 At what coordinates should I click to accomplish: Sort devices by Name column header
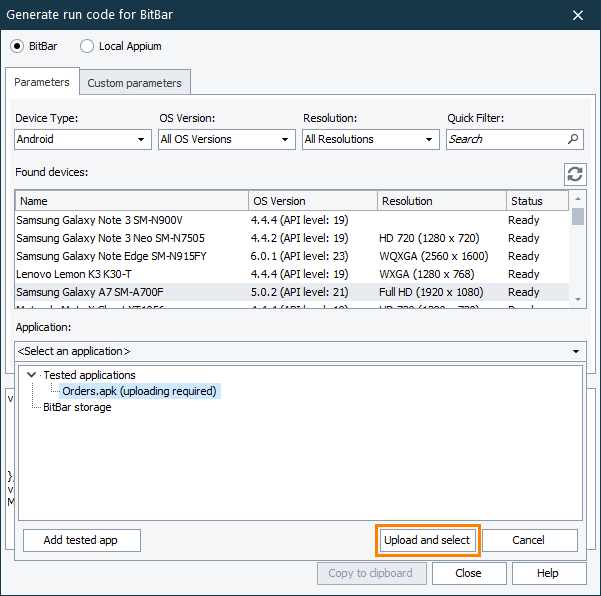point(132,201)
